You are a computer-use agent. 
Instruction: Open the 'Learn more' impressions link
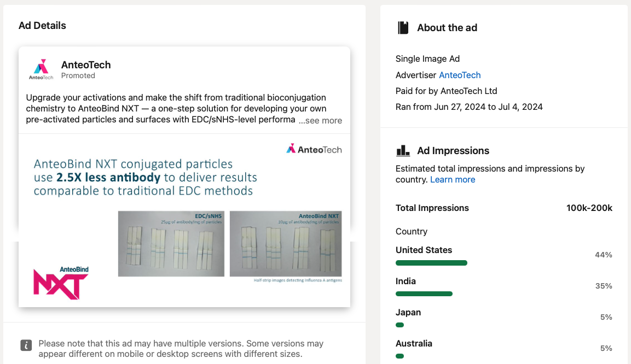453,180
